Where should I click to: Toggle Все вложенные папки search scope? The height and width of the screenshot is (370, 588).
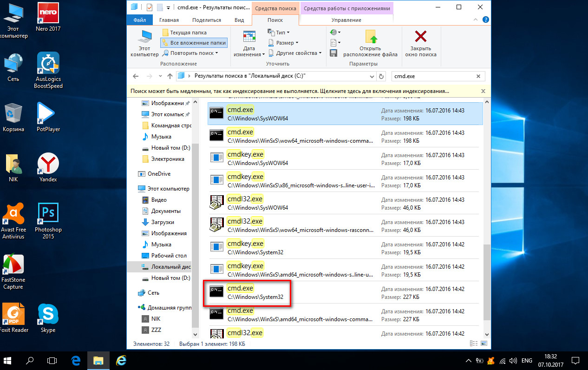(x=194, y=43)
